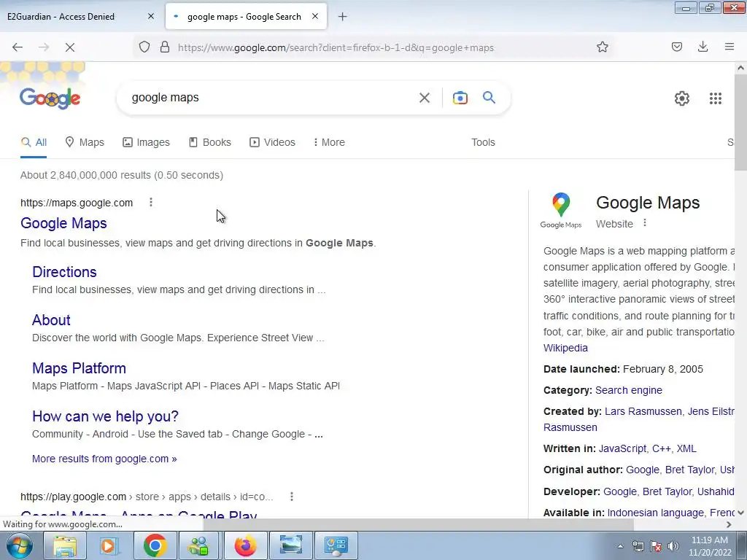This screenshot has height=560, width=747.
Task: Open Firefox downloads panel
Action: click(x=703, y=47)
